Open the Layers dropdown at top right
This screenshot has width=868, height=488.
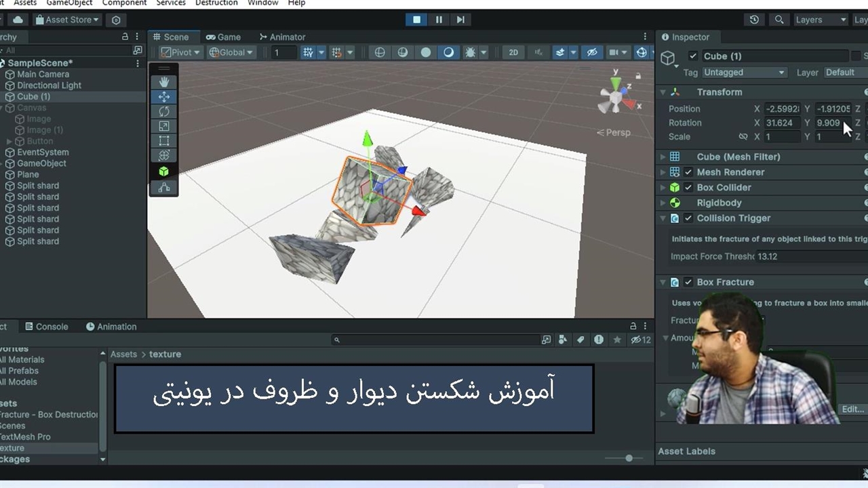tap(821, 20)
